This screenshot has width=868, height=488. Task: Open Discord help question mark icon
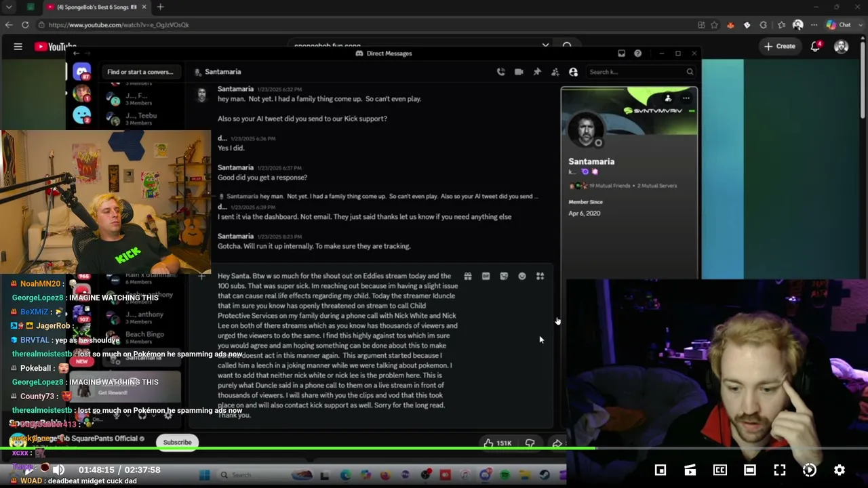pos(637,54)
